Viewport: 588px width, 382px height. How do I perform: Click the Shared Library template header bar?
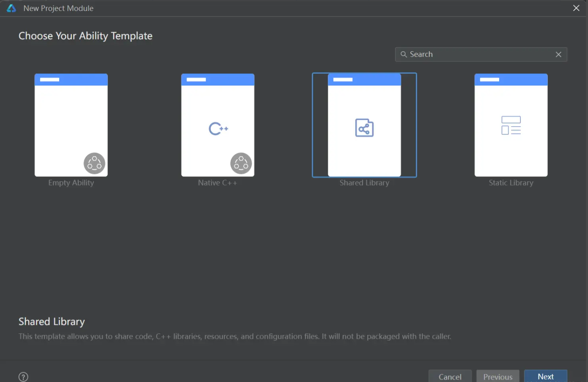364,80
